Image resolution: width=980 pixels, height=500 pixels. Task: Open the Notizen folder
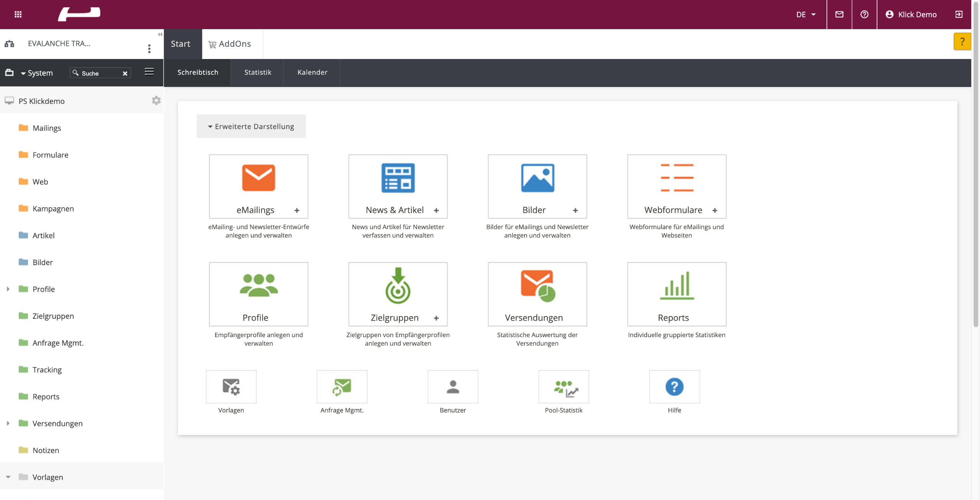click(x=46, y=450)
